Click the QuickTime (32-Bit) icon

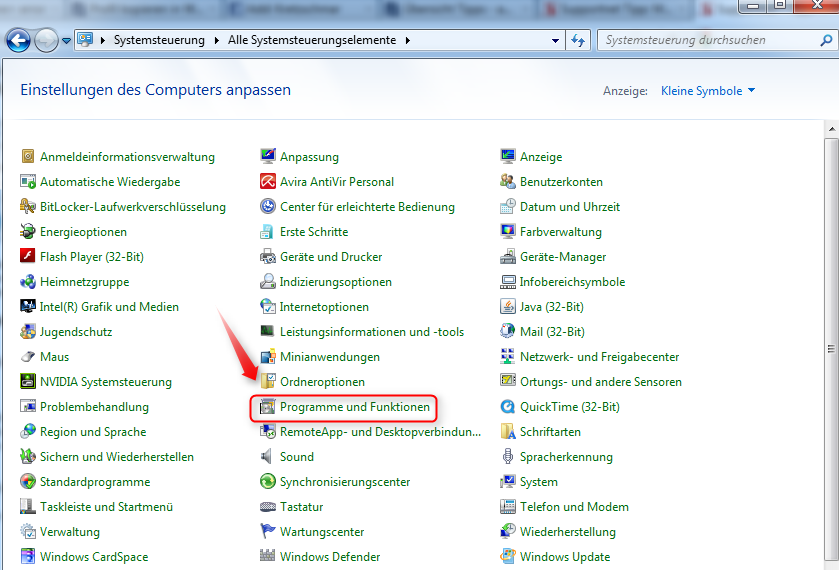click(509, 407)
